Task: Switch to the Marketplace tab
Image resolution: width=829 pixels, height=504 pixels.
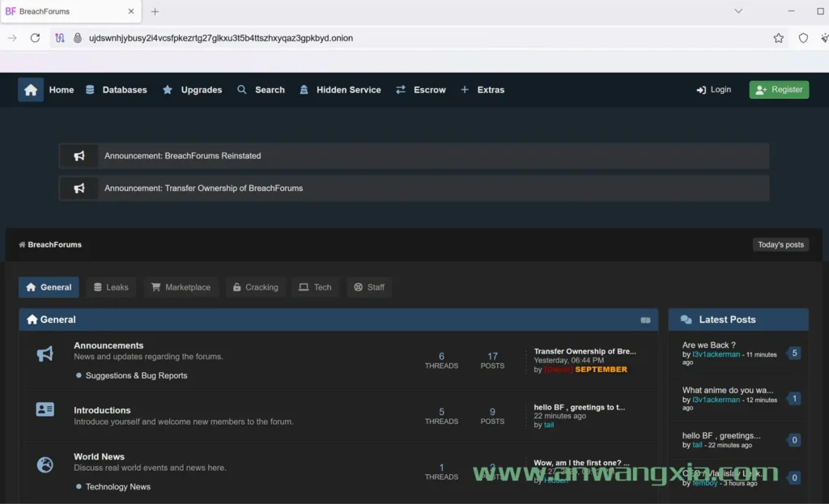Action: (181, 287)
